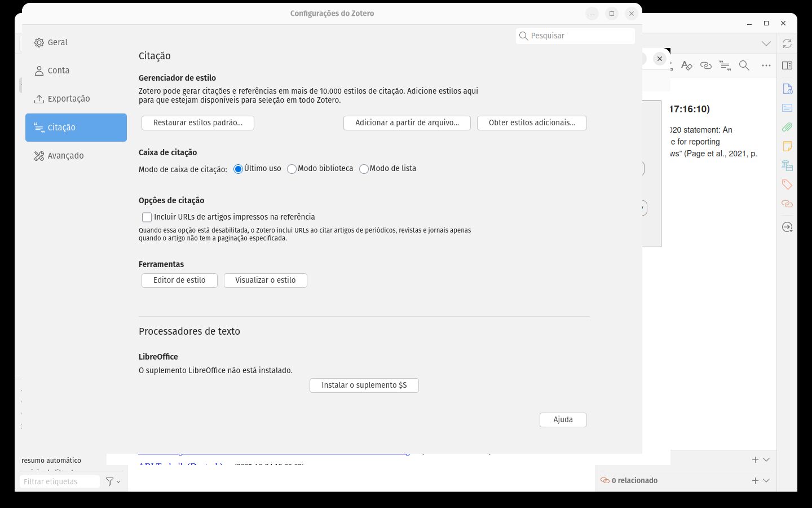
Task: Maximize the Zotero main window
Action: [x=766, y=23]
